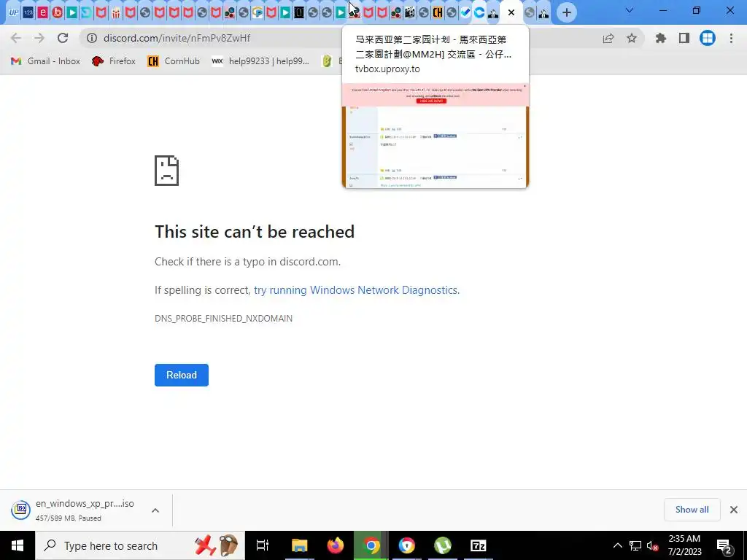747x560 pixels.
Task: Open Task View on taskbar
Action: [x=263, y=545]
